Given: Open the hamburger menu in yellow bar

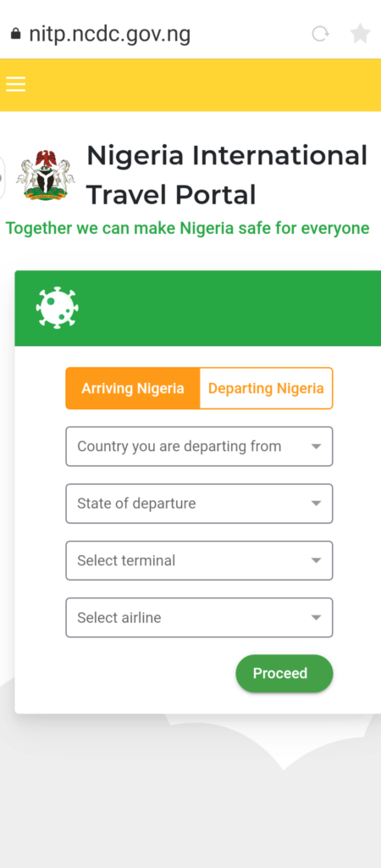Looking at the screenshot, I should (x=15, y=84).
